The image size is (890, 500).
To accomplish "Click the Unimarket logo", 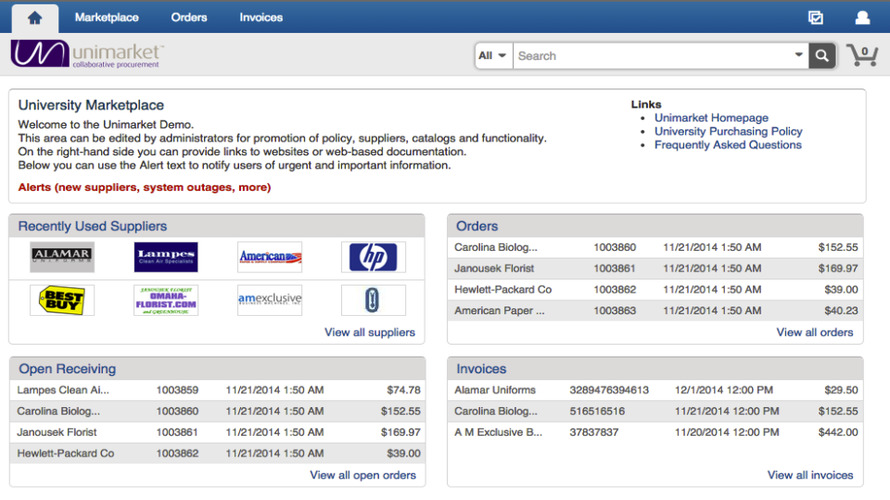I will point(87,54).
